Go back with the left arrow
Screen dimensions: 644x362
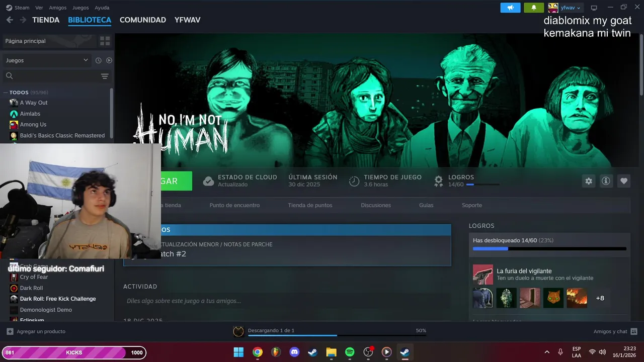click(x=10, y=20)
